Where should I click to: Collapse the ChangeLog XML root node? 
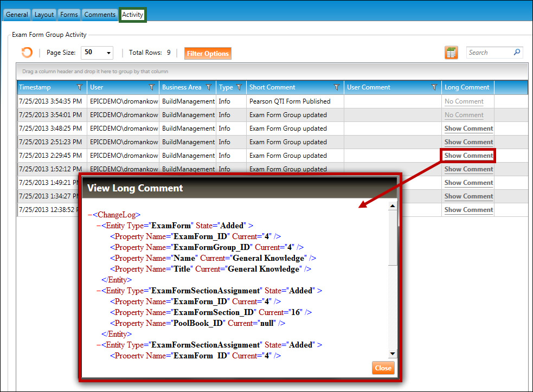(90, 215)
